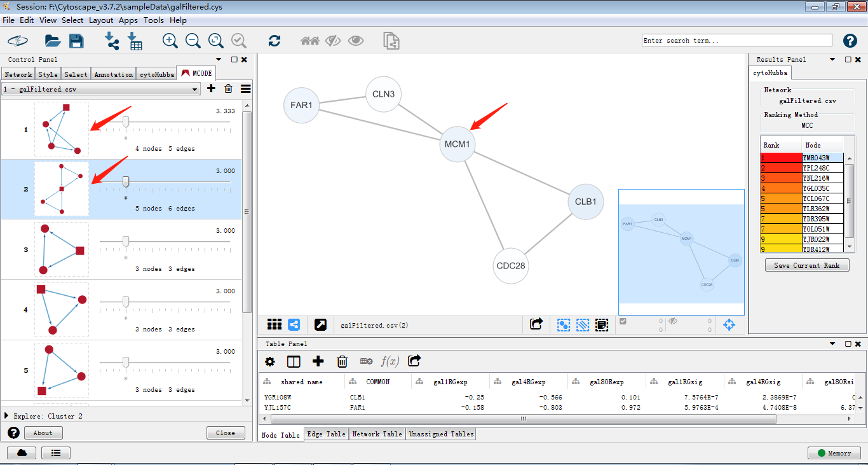Click the Open Session folder icon
Viewport: 868px width, 465px height.
pos(53,41)
